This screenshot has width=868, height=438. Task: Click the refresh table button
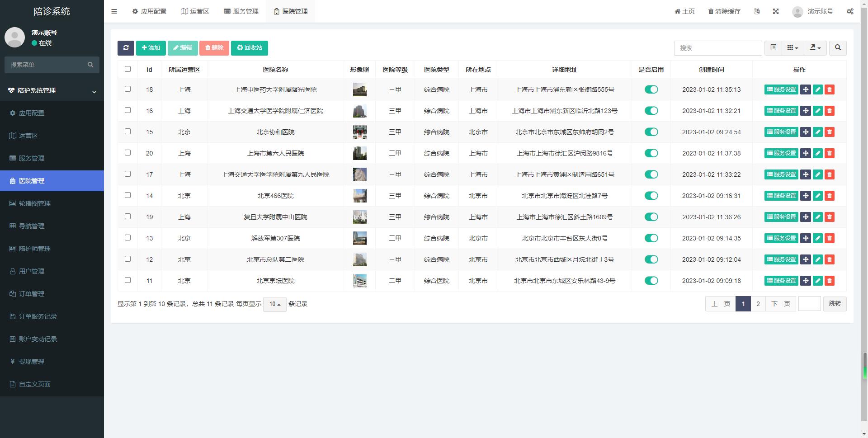(x=126, y=48)
